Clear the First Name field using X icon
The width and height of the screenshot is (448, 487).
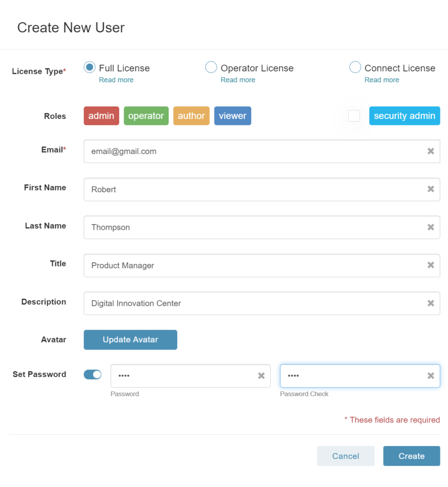pyautogui.click(x=430, y=189)
